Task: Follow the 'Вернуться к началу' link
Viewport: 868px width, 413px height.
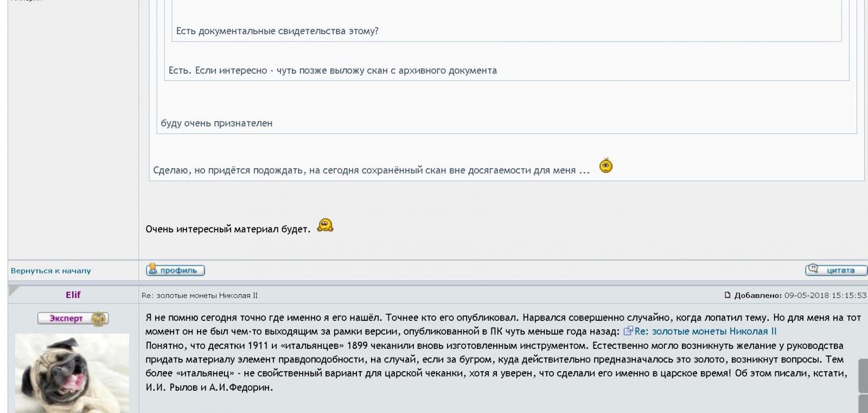Action: point(51,270)
